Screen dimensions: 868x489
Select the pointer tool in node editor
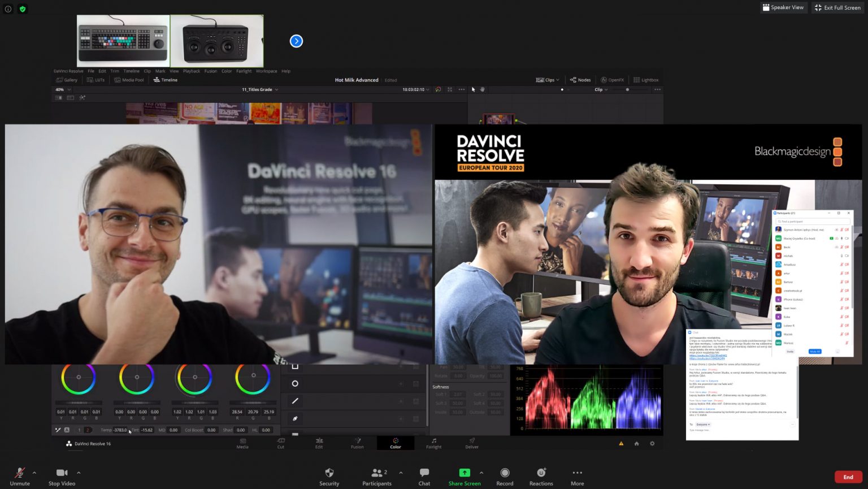pos(474,89)
